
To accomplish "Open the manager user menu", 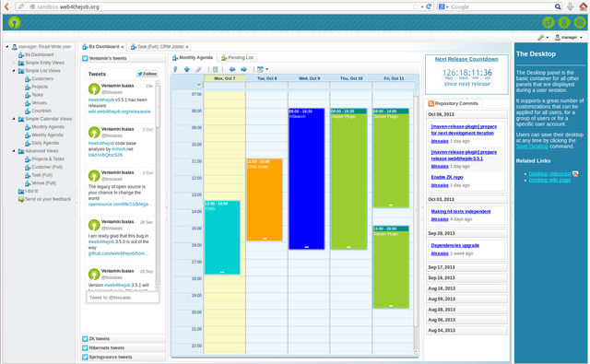I will [569, 37].
